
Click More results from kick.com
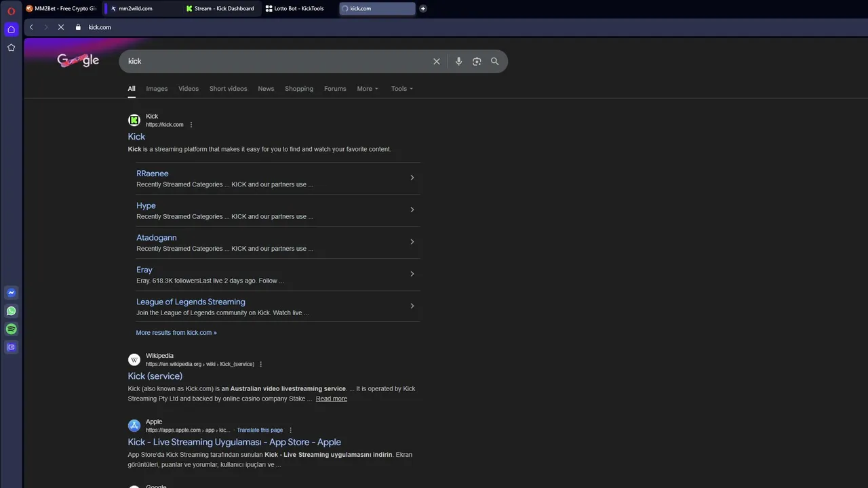click(x=176, y=333)
